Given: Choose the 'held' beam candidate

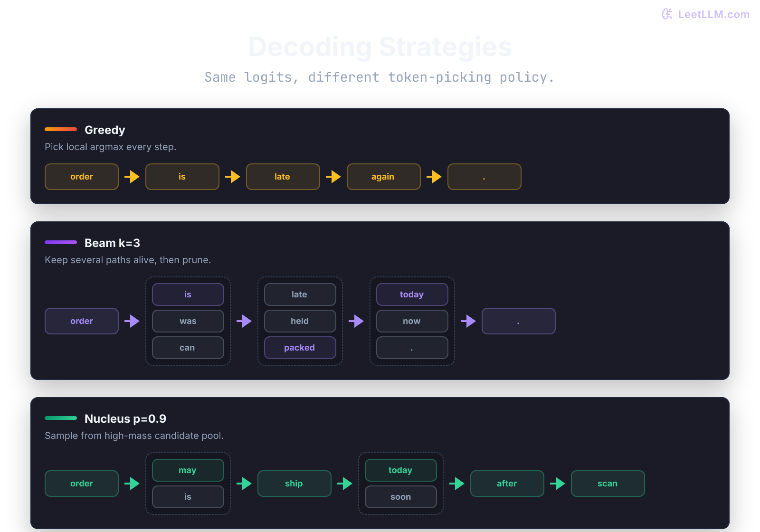Looking at the screenshot, I should [x=300, y=321].
